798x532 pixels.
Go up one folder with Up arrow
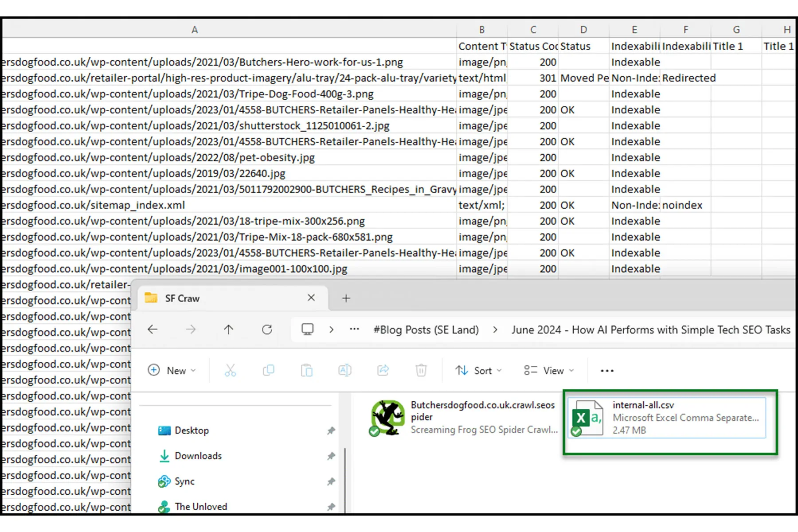[x=228, y=329]
